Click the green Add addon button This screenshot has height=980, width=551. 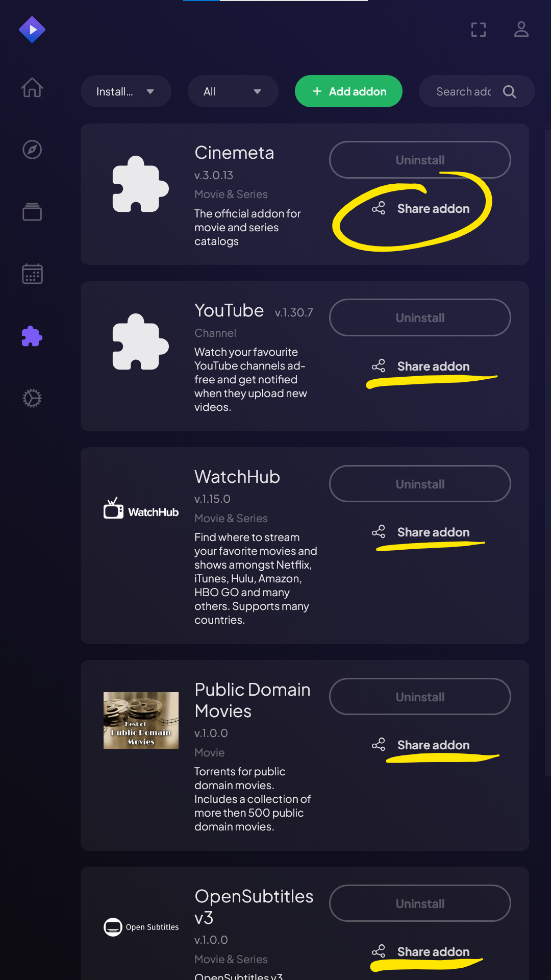[x=348, y=91]
